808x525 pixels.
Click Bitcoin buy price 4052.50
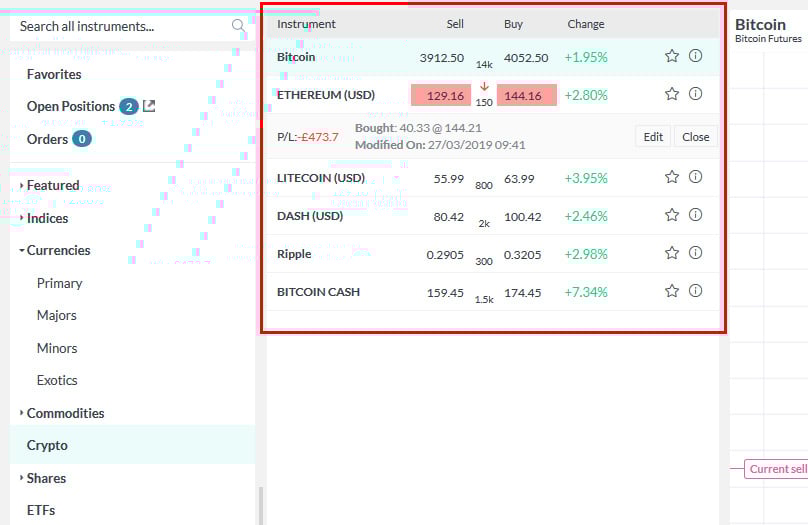click(526, 58)
